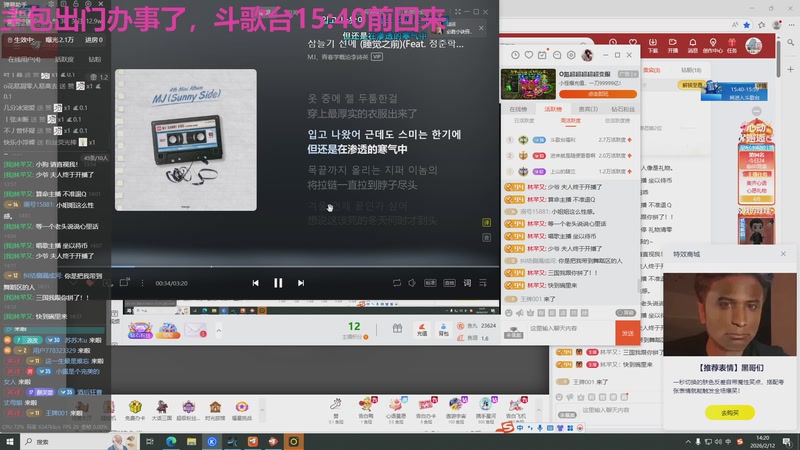Image resolution: width=800 pixels, height=450 pixels.
Task: Click the music player volume speaker icon
Action: coord(412,283)
